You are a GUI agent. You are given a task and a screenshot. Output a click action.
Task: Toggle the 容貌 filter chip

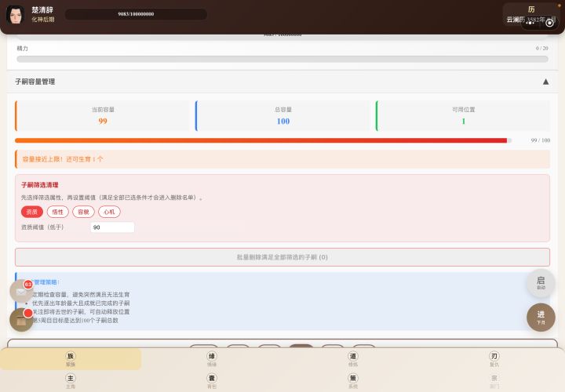pyautogui.click(x=84, y=212)
